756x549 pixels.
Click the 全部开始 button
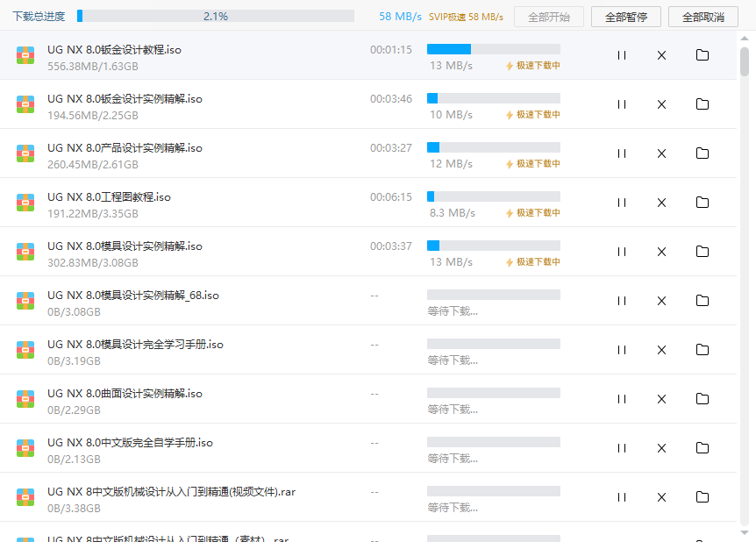tap(549, 17)
